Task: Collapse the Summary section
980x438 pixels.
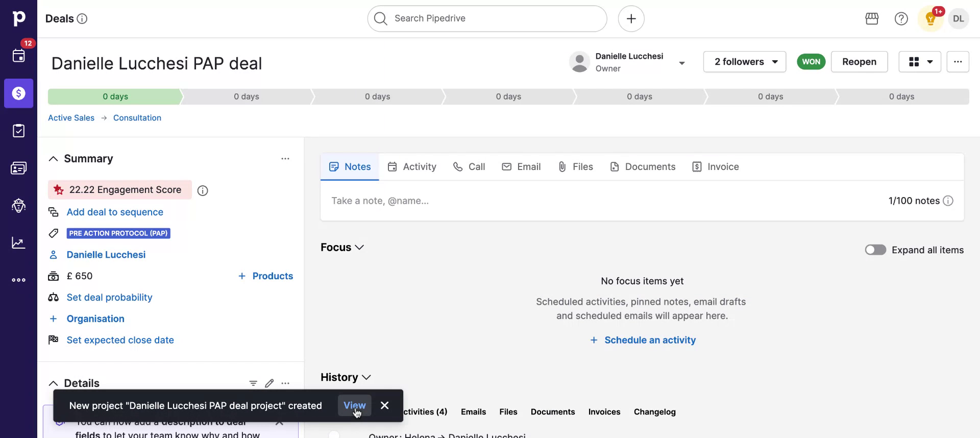Action: pyautogui.click(x=53, y=159)
